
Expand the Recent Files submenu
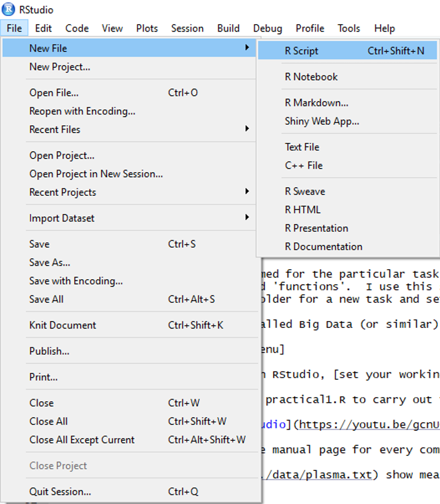pos(246,129)
